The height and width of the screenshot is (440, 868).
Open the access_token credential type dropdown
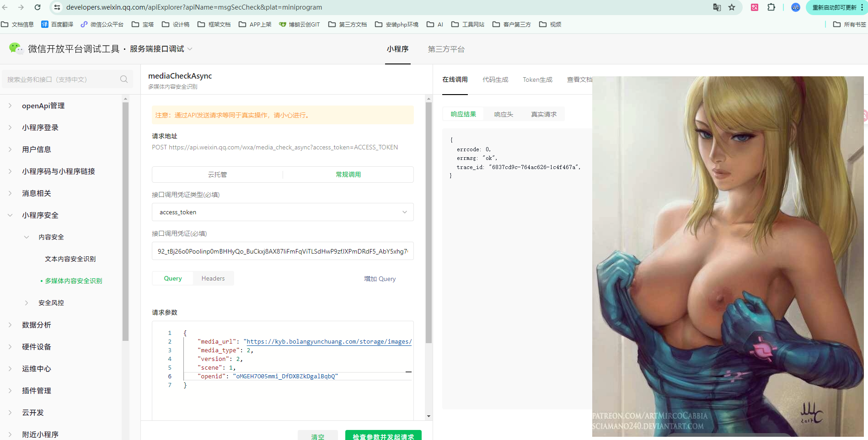click(x=283, y=212)
